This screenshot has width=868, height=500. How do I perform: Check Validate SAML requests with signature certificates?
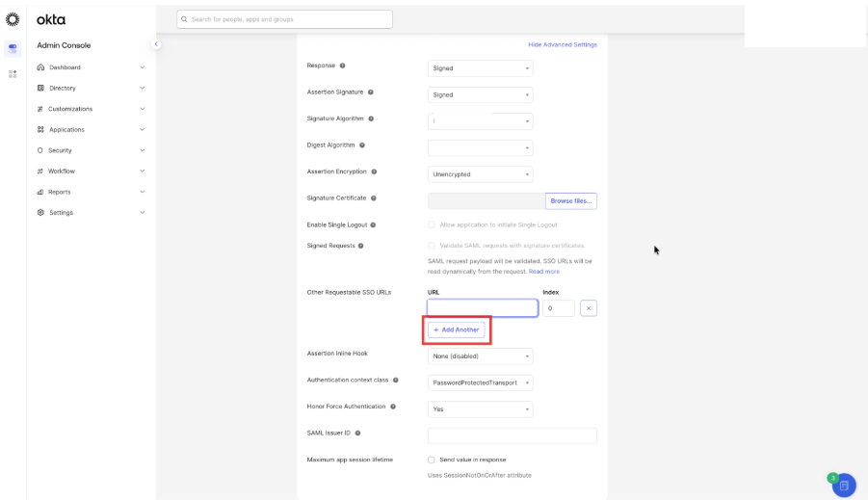(x=432, y=246)
